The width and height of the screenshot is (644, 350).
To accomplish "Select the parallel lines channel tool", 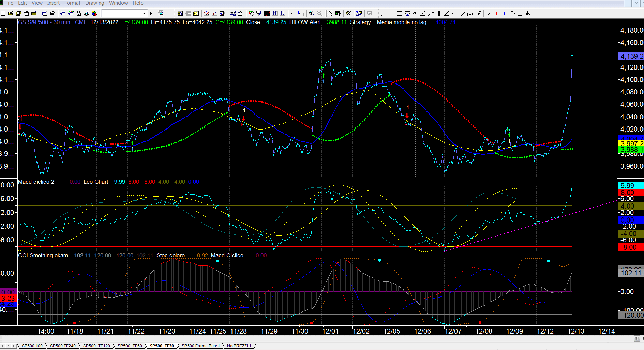I will click(462, 13).
